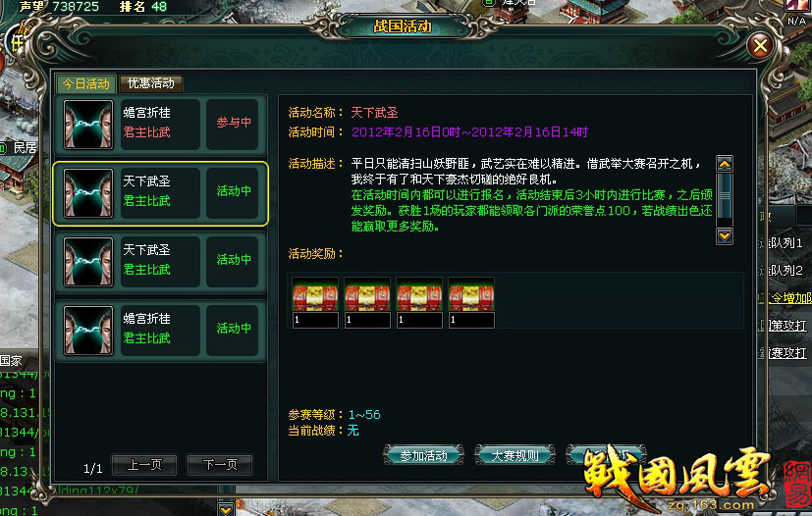Click the third red reward chest

point(419,294)
